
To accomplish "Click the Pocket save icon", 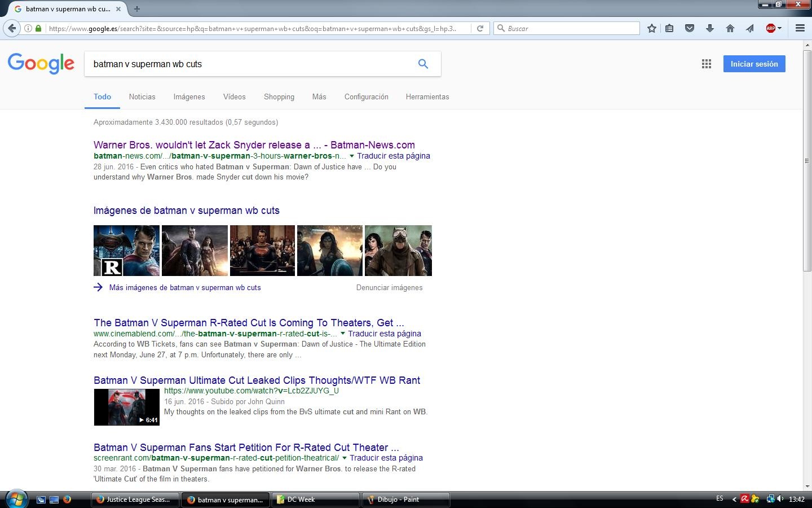I will point(689,28).
